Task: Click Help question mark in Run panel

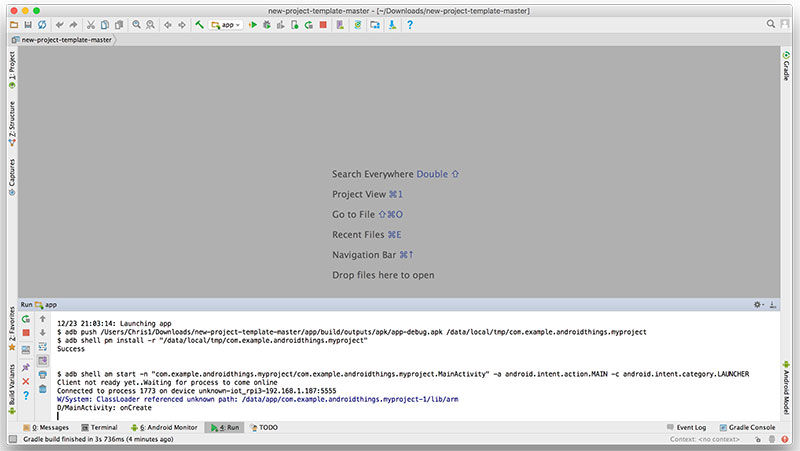Action: [26, 395]
